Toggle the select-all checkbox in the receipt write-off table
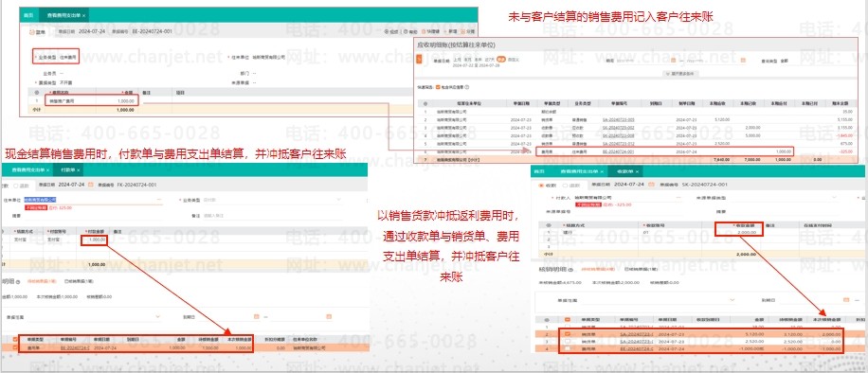This screenshot has height=373, width=868. 567,319
